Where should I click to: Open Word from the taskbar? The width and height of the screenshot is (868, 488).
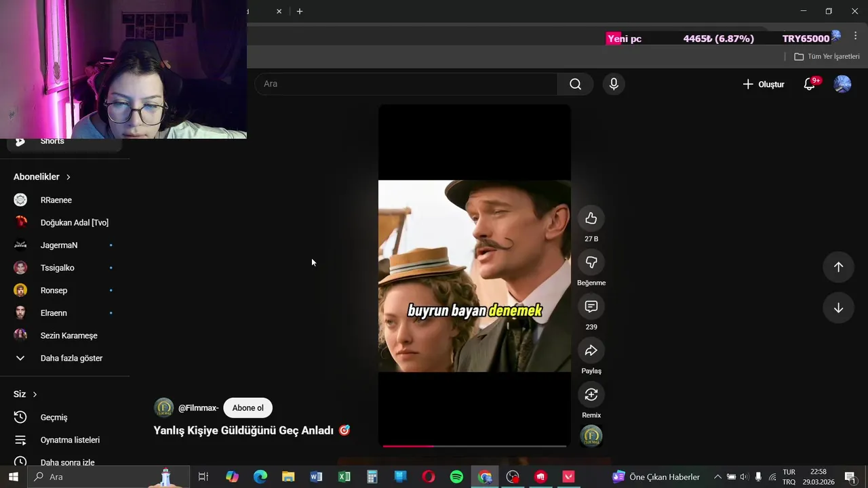pos(316,477)
